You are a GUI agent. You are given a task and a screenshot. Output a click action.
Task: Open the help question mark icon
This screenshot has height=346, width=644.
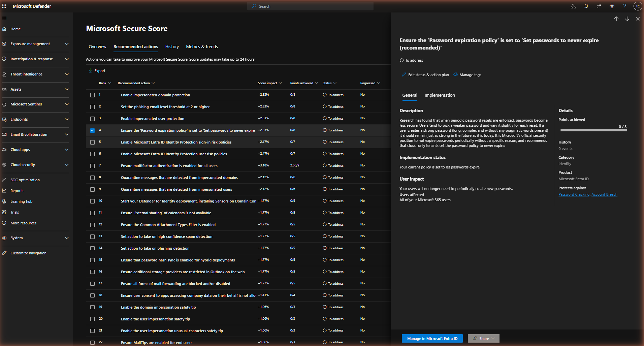coord(625,6)
